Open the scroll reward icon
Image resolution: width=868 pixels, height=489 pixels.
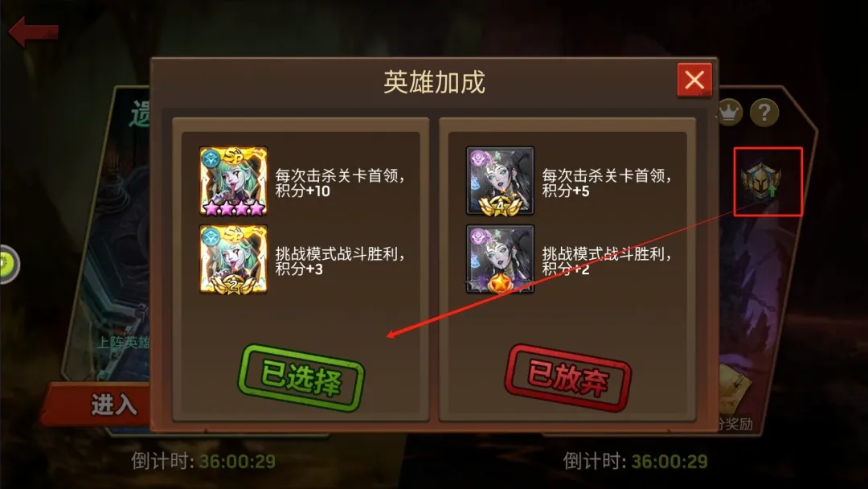736,386
